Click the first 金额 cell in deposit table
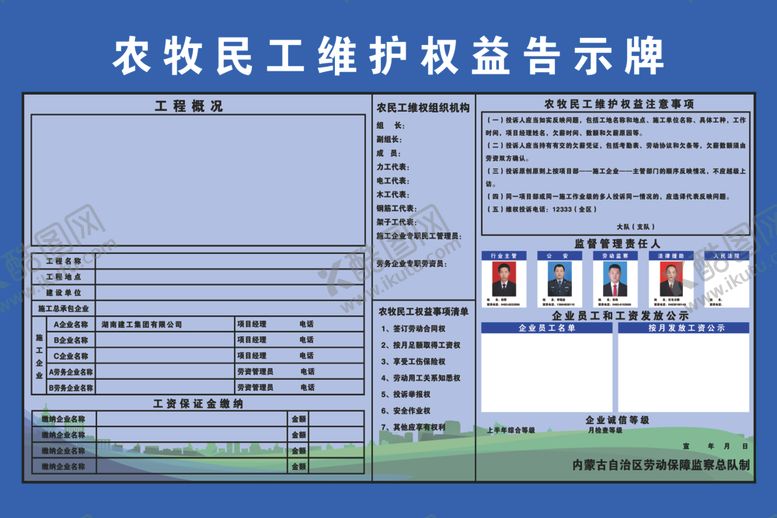This screenshot has width=777, height=518. (299, 420)
